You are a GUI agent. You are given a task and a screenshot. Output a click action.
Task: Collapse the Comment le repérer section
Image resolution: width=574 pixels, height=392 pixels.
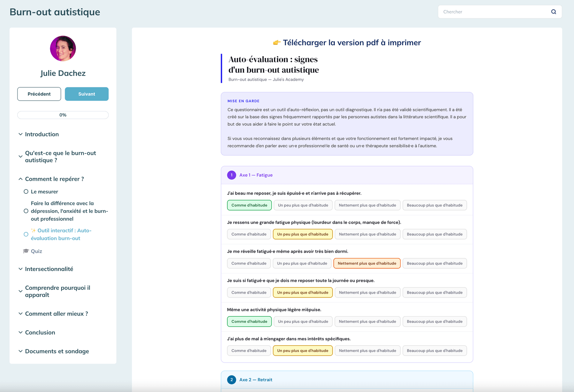54,179
